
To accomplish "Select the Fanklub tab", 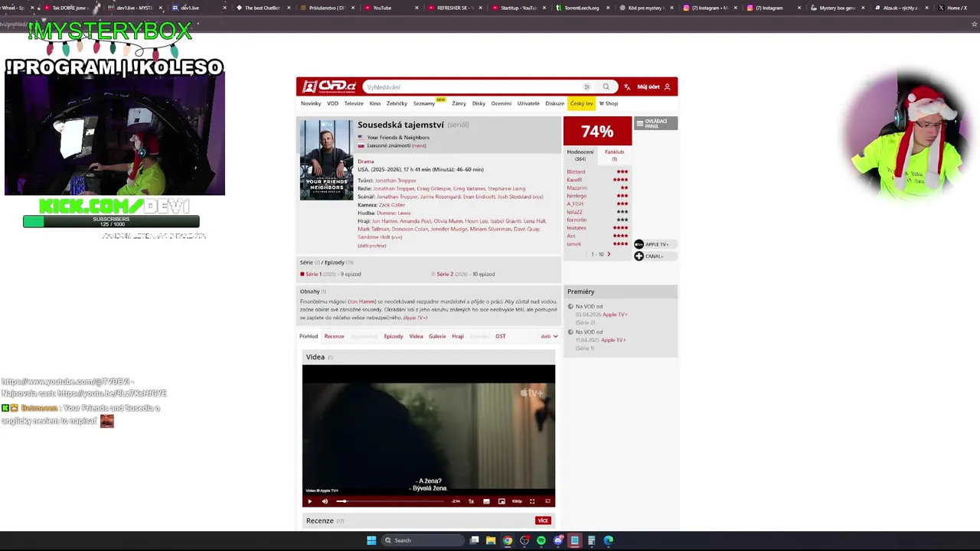I will click(614, 155).
